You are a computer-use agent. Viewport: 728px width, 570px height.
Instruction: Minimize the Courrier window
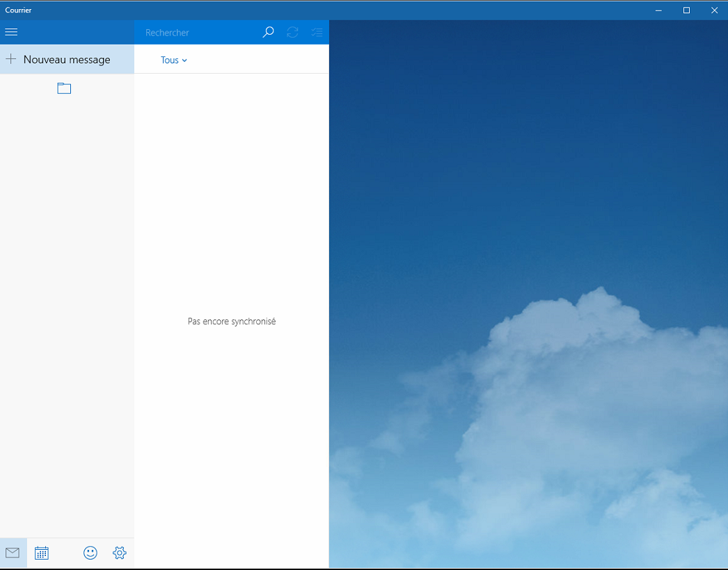[658, 10]
